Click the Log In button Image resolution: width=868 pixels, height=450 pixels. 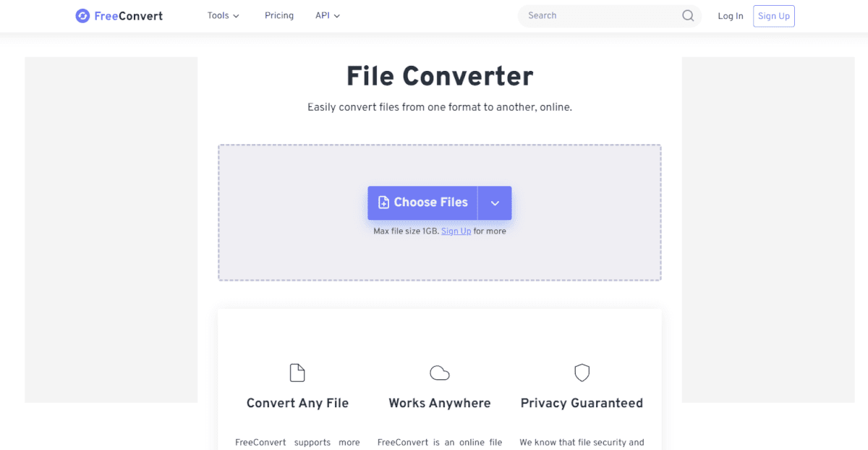(730, 15)
